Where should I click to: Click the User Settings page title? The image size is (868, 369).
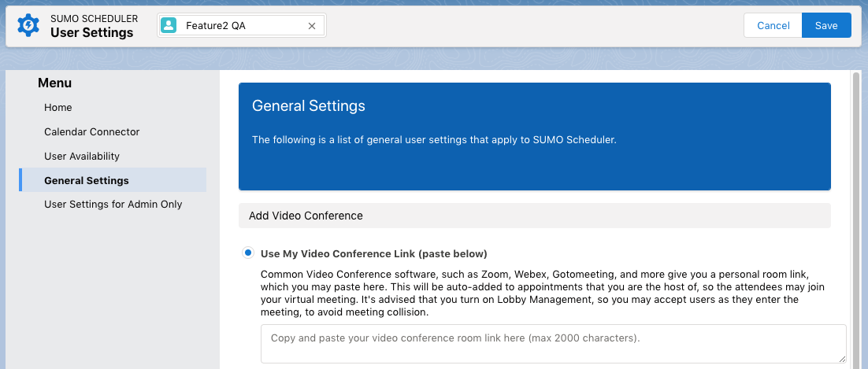91,33
